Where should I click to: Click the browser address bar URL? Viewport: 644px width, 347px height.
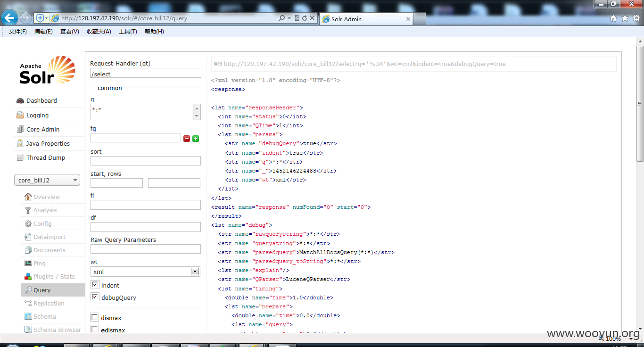(124, 18)
